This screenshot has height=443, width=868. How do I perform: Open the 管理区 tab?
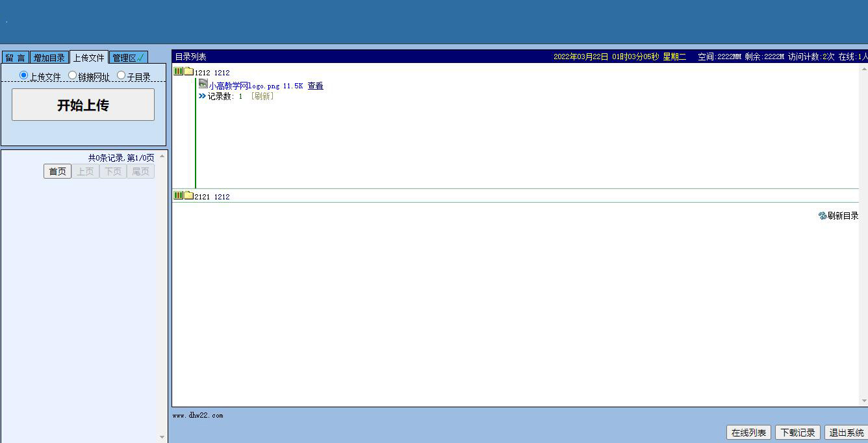128,58
